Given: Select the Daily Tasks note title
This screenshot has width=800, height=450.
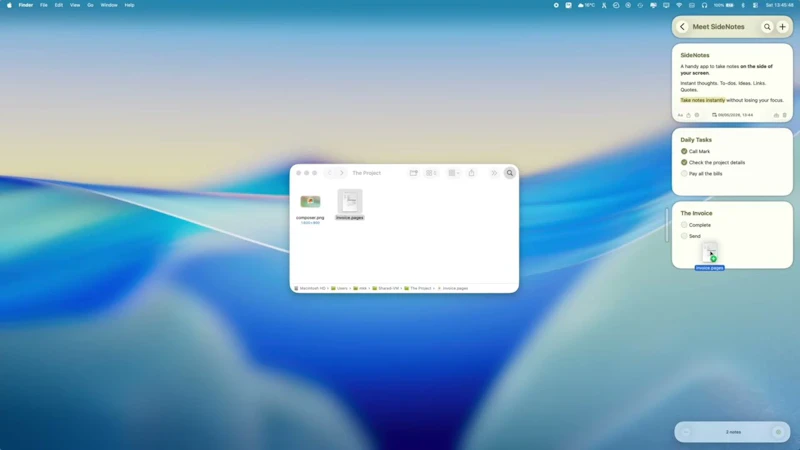Looking at the screenshot, I should tap(696, 140).
